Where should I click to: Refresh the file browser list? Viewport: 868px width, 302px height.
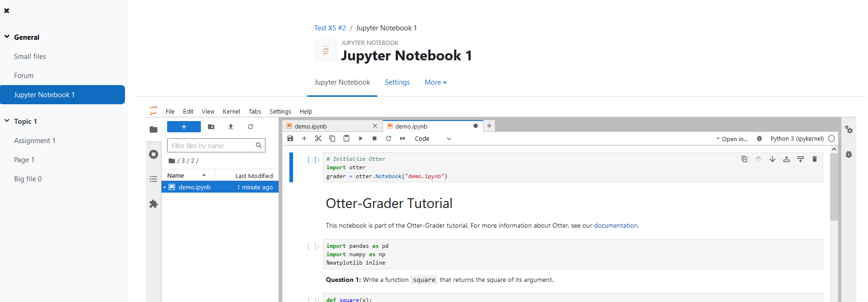click(x=250, y=127)
